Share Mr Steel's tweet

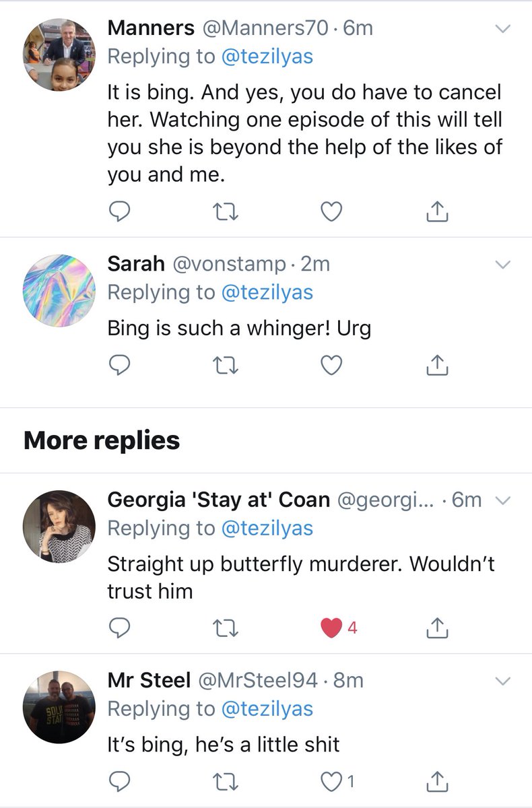pos(438,781)
